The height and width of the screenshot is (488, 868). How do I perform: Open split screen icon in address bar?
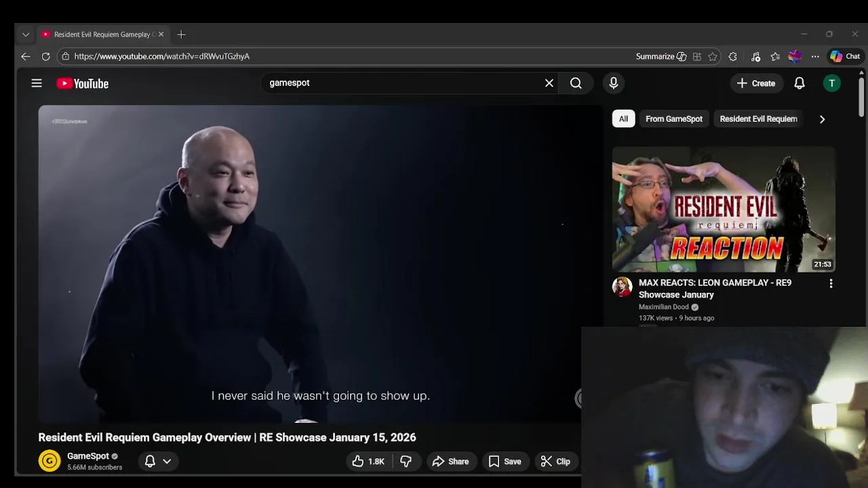[697, 56]
